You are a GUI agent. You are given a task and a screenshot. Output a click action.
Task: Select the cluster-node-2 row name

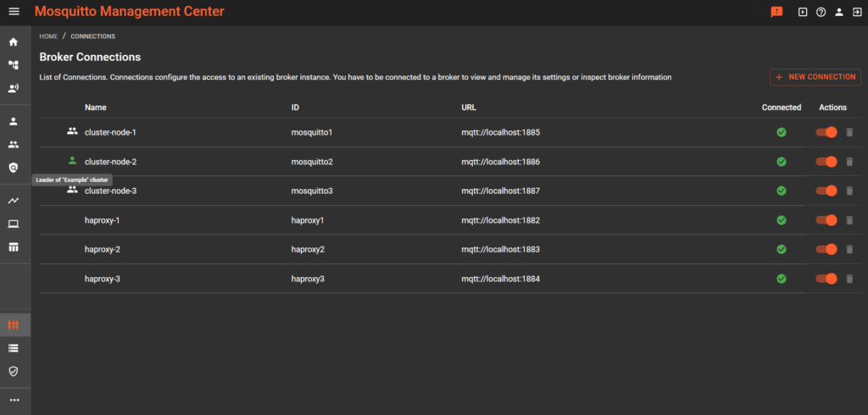(111, 162)
